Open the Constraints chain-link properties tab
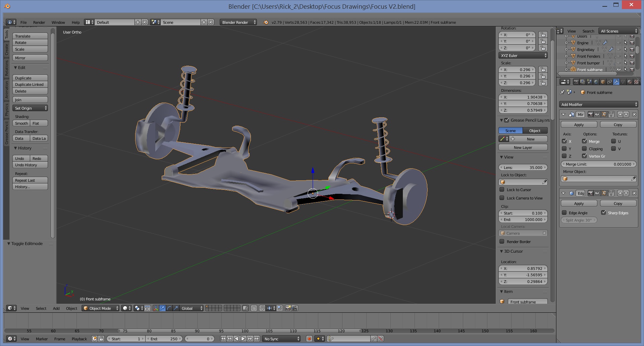 coord(609,82)
